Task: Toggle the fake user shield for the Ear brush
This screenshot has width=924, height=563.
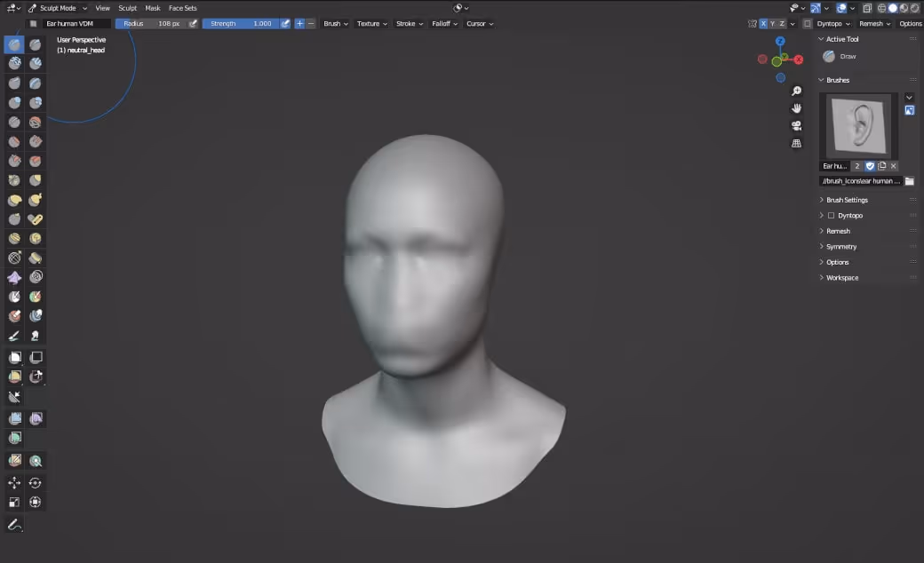Action: point(869,165)
